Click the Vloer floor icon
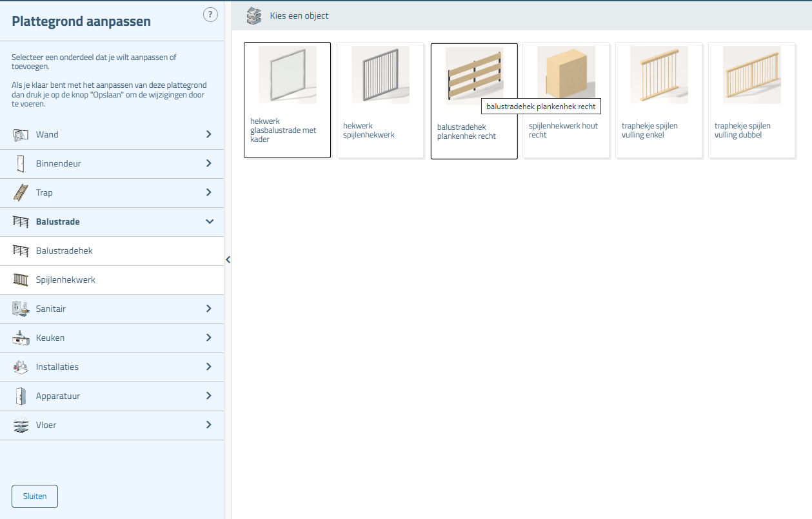The image size is (812, 519). 21,425
